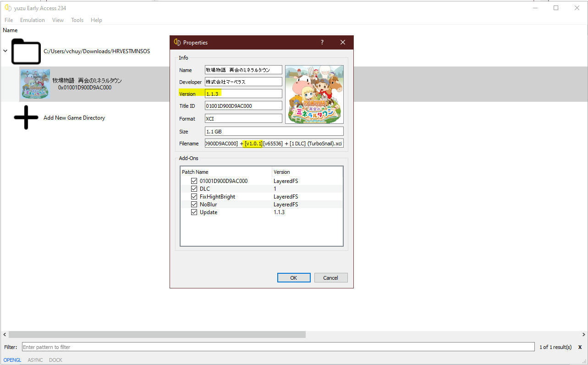The height and width of the screenshot is (365, 588).
Task: Click the version cell 1 for DLC
Action: click(x=275, y=189)
